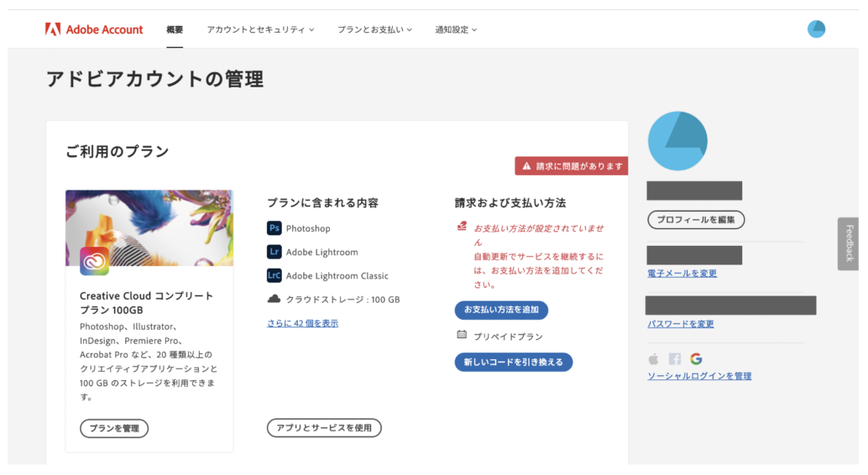Expand the 通知設定 dropdown menu

click(456, 30)
